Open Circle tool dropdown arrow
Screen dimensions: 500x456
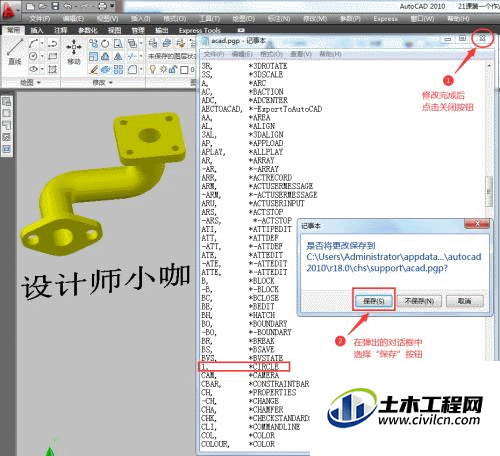pyautogui.click(x=42, y=56)
